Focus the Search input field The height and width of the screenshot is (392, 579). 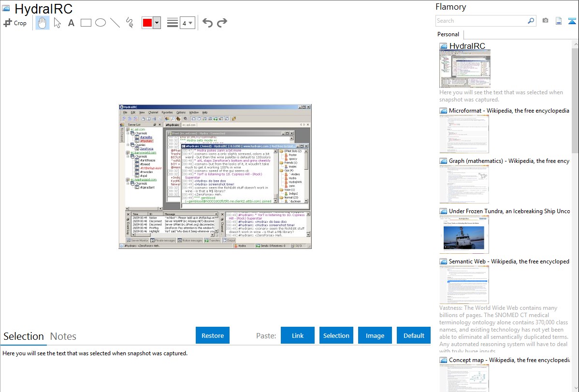click(481, 21)
